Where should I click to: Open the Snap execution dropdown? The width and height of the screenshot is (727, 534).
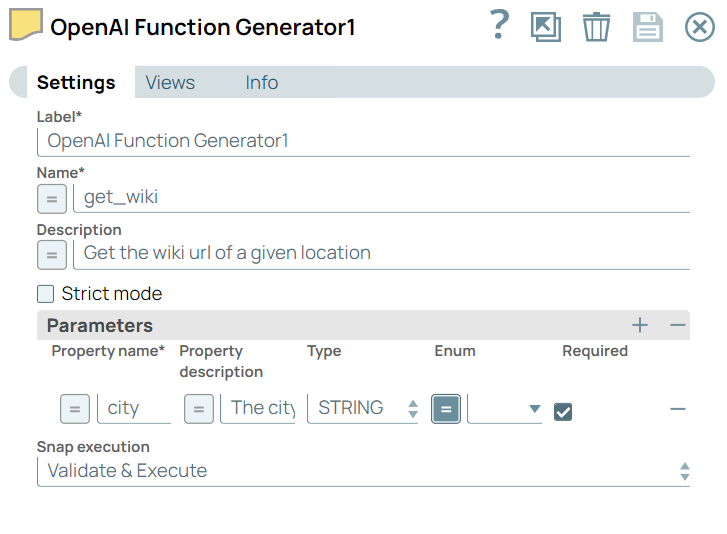click(x=364, y=471)
